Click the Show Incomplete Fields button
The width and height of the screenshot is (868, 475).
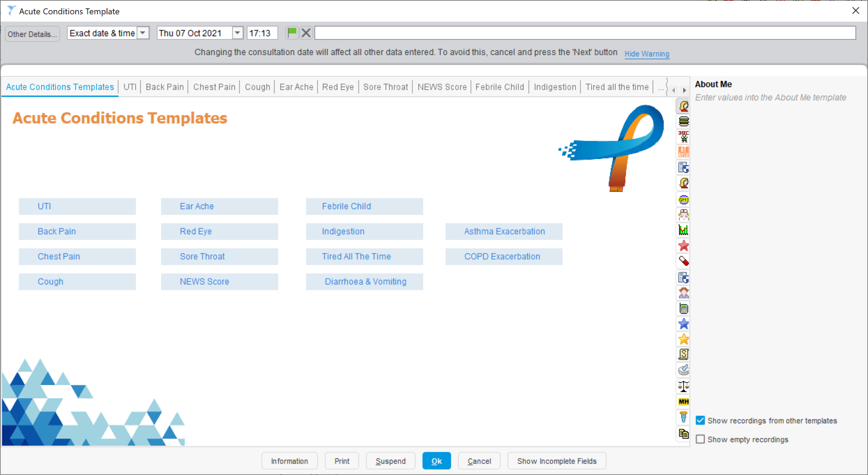(556, 461)
